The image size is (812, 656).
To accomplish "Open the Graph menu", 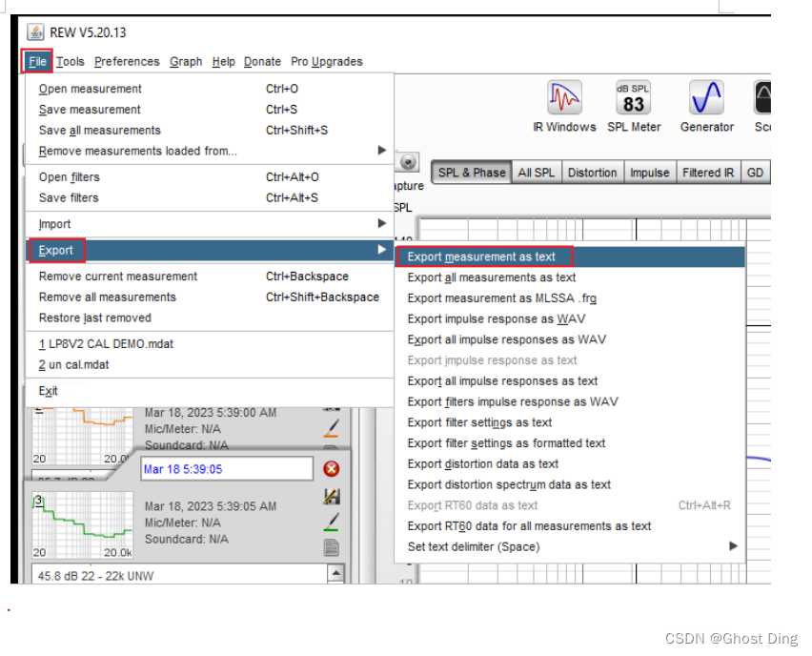I will click(186, 61).
